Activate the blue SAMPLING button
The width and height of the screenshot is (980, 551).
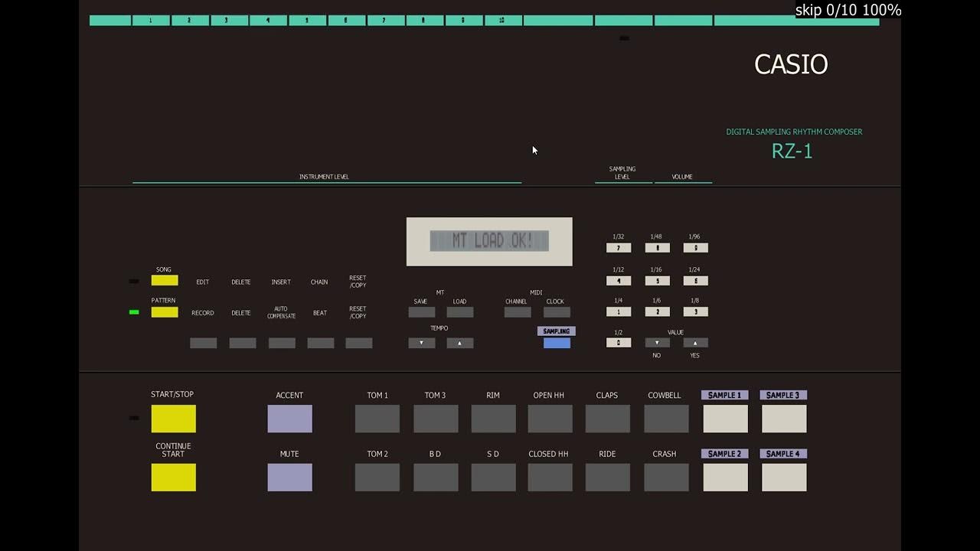pyautogui.click(x=557, y=343)
